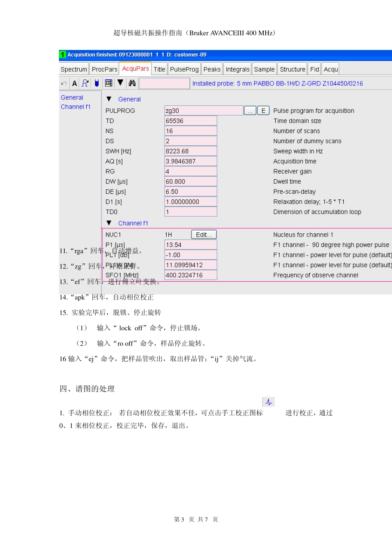Screen dimensions: 392x555
Task: Click the 'Dwell time' description
Action: click(287, 182)
